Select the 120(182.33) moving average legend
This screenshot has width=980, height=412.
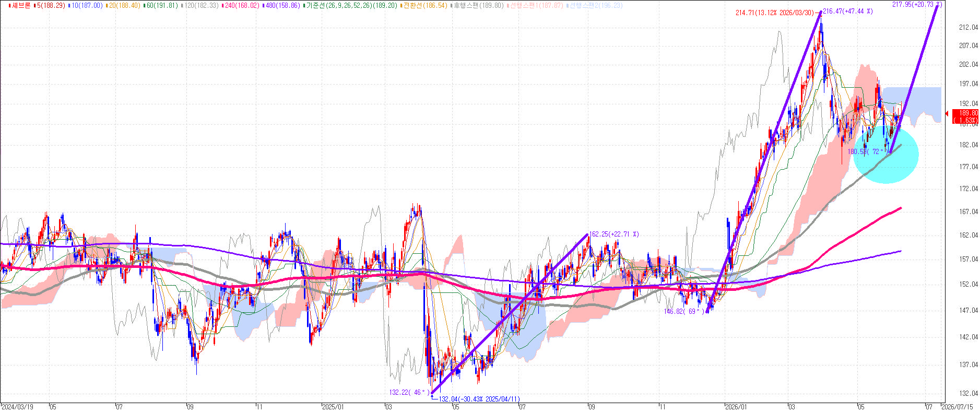[x=201, y=5]
